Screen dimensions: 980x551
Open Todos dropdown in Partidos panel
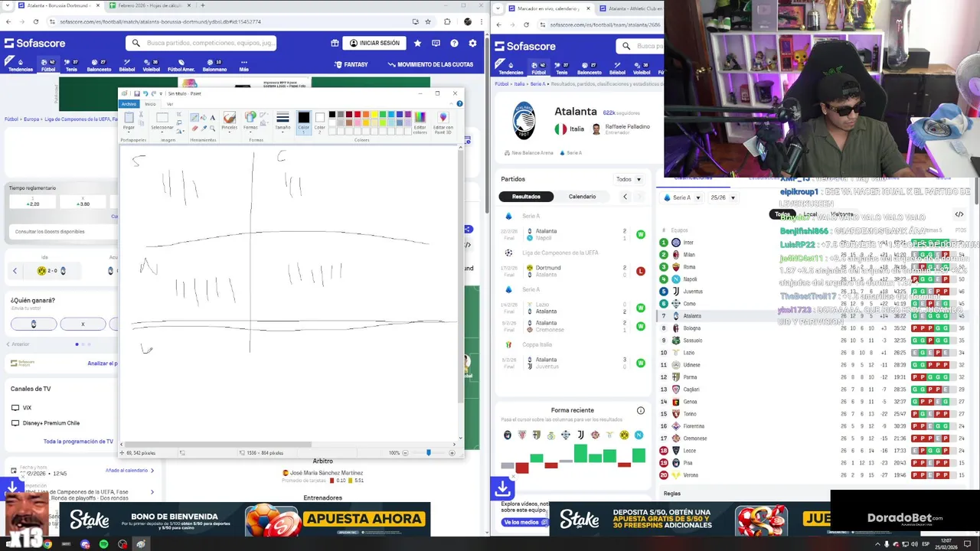click(629, 179)
